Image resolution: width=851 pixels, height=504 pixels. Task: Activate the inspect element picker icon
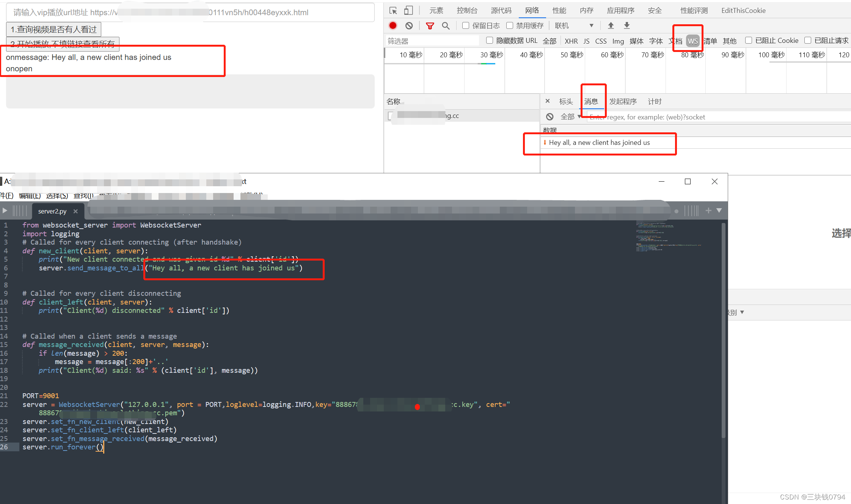pyautogui.click(x=393, y=11)
